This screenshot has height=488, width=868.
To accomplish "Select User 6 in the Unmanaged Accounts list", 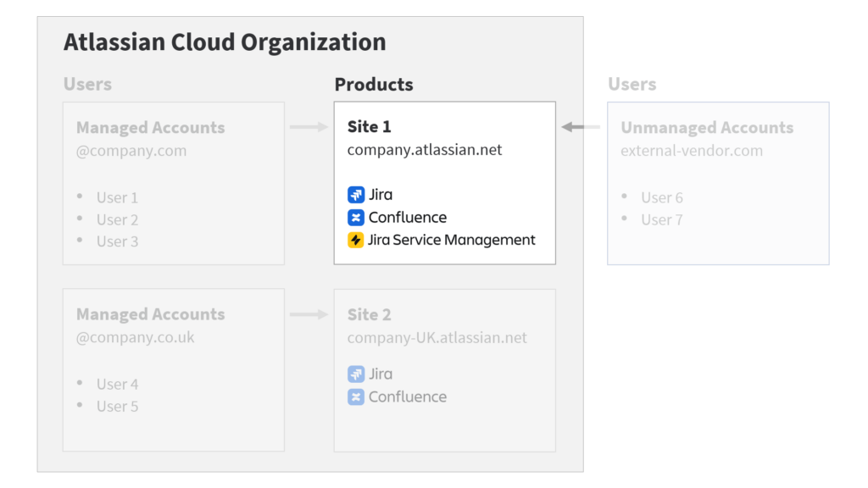I will 661,197.
